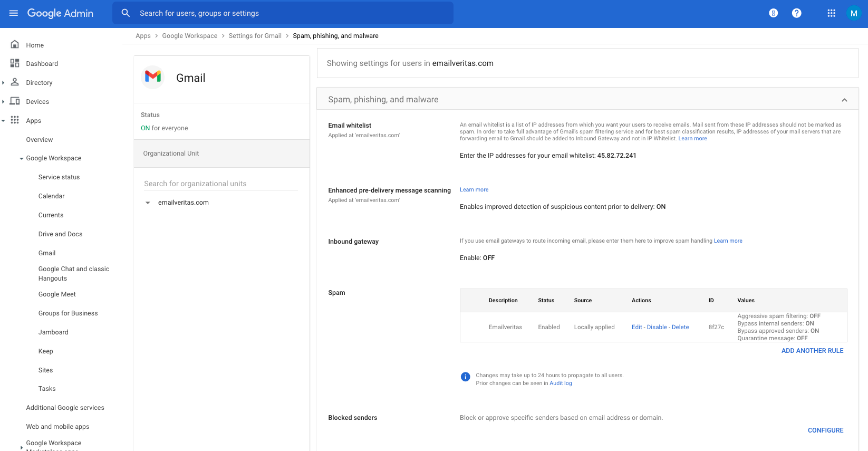Open the Help question mark icon
The image size is (868, 451).
[x=797, y=13]
